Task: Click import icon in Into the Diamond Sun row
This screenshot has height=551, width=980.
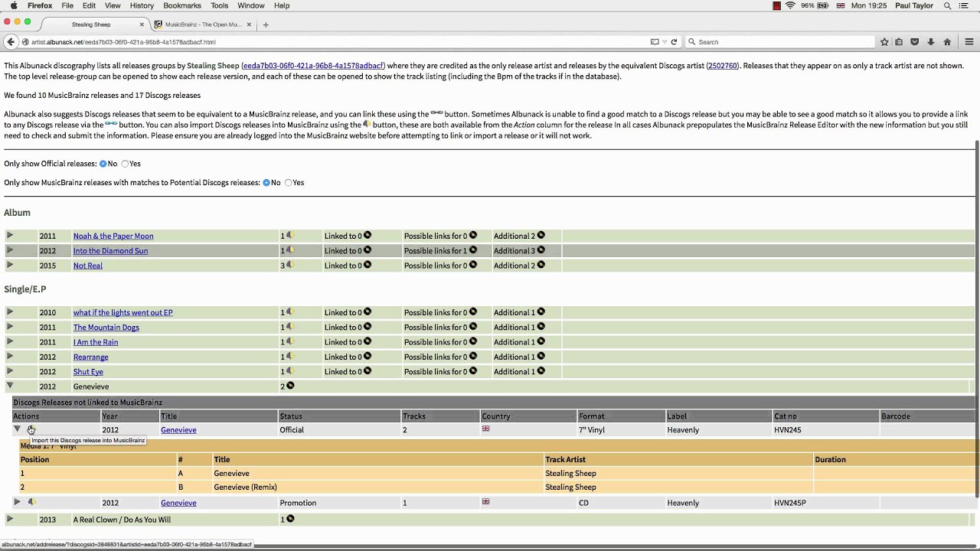Action: click(x=290, y=250)
